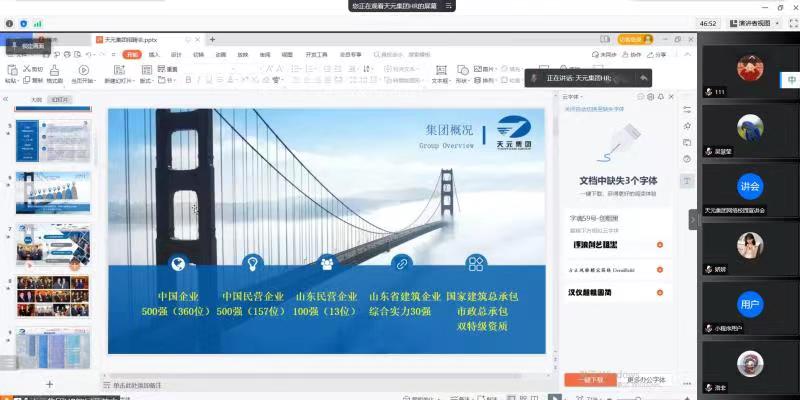800x400 pixels.
Task: Click the Cut scissors icon
Action: (27, 69)
